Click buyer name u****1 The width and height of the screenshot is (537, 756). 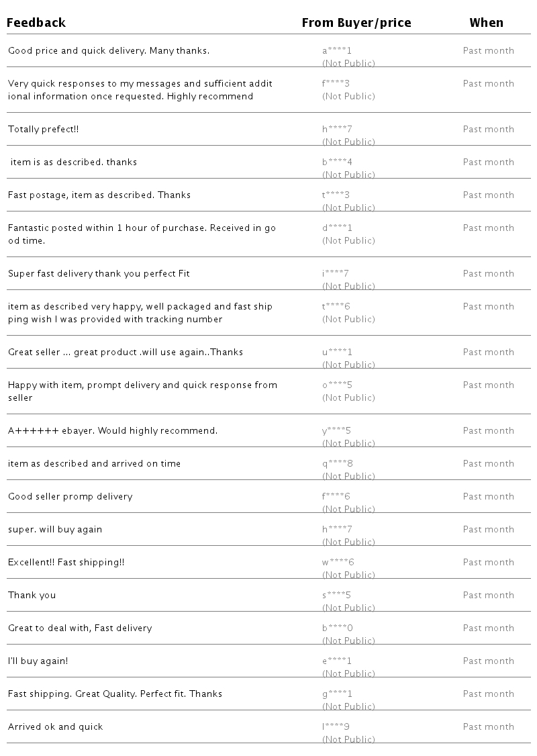point(337,352)
